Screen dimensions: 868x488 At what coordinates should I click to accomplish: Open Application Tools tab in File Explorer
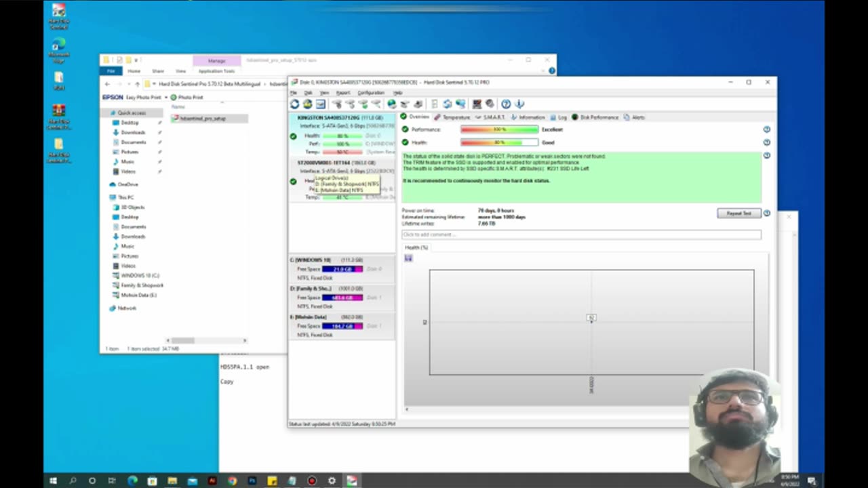(x=216, y=70)
